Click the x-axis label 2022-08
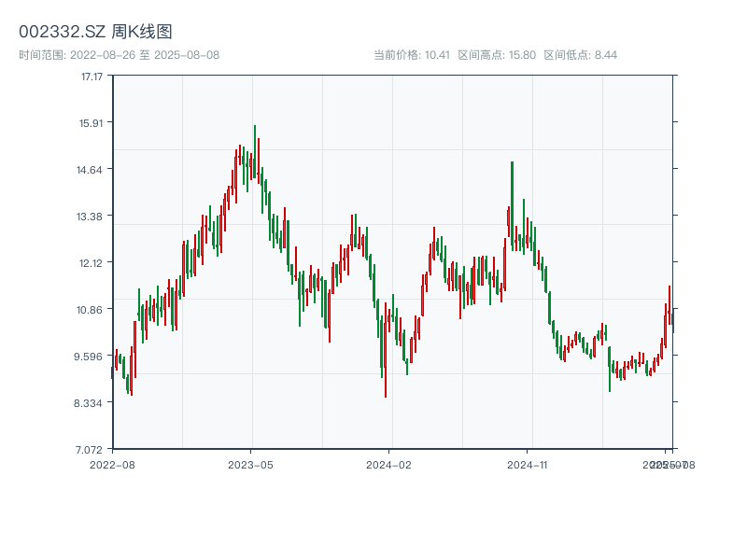 click(112, 465)
